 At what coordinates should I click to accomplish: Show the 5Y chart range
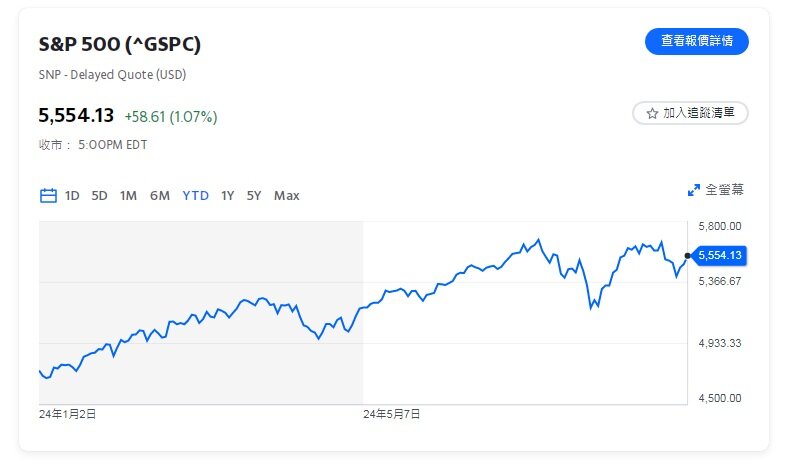pyautogui.click(x=254, y=196)
